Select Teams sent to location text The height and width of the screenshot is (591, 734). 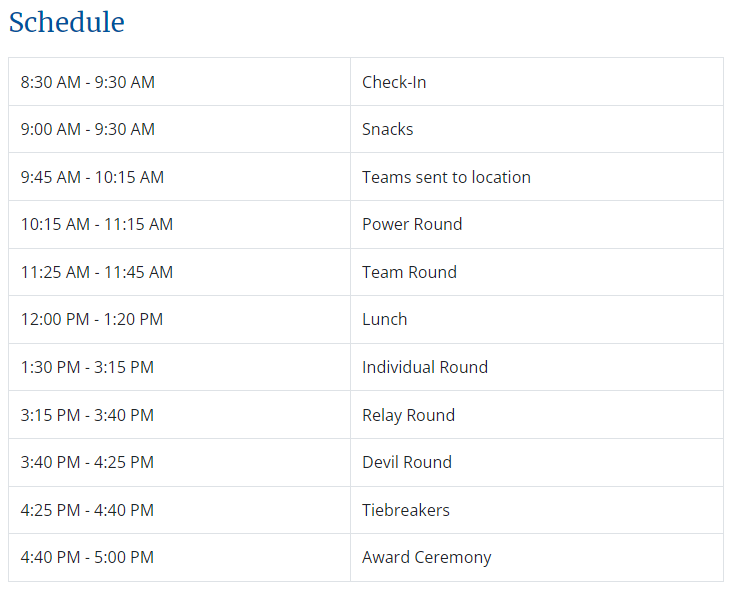coord(446,177)
